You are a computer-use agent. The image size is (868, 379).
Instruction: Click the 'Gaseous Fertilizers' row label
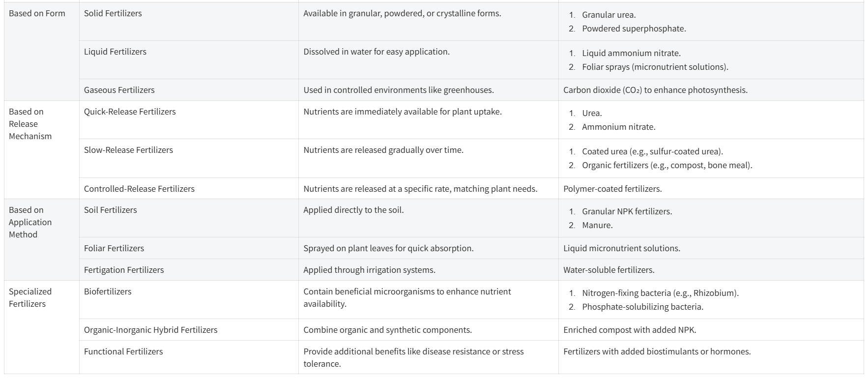[x=119, y=90]
